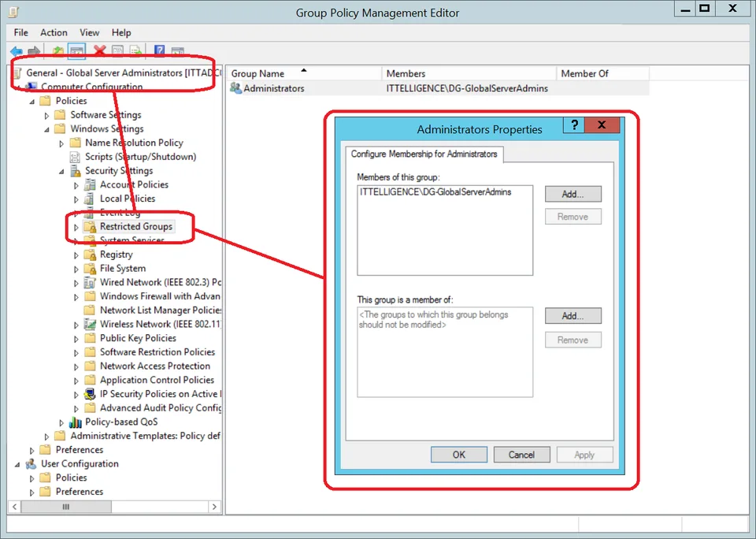Click the Computer Configuration tree icon
The width and height of the screenshot is (756, 539).
point(31,87)
